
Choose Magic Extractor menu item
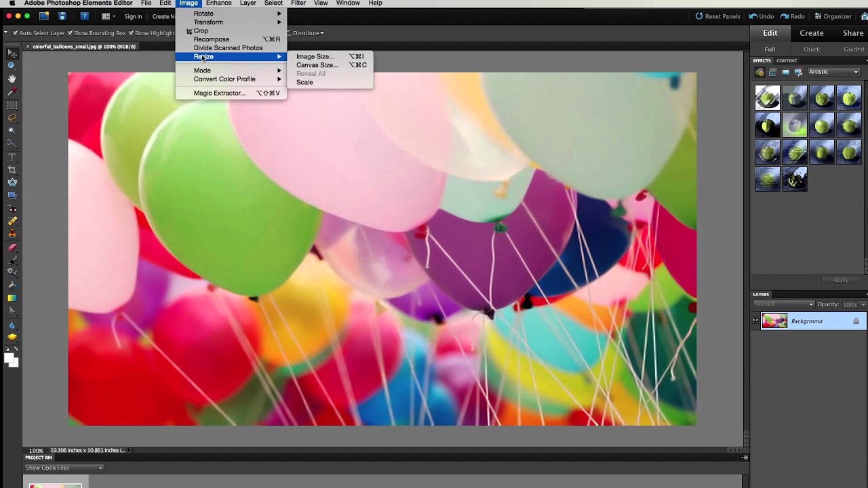[231, 93]
